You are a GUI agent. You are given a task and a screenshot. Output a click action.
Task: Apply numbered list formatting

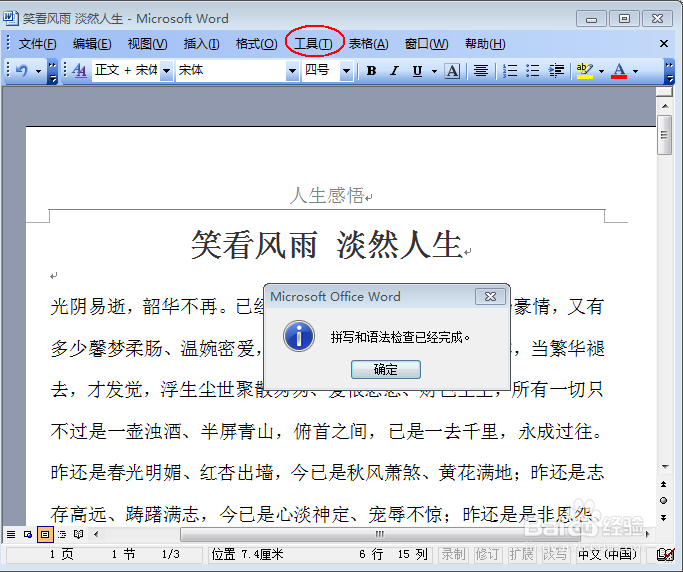(510, 70)
